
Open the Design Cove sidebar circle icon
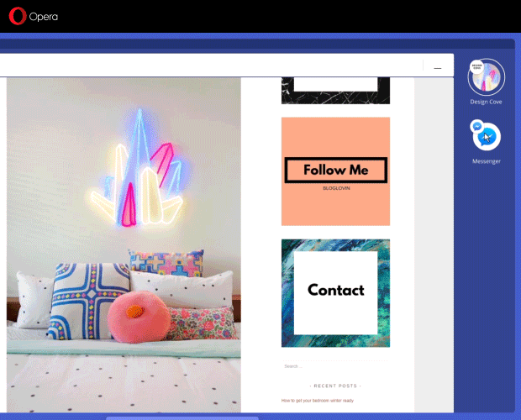coord(486,80)
